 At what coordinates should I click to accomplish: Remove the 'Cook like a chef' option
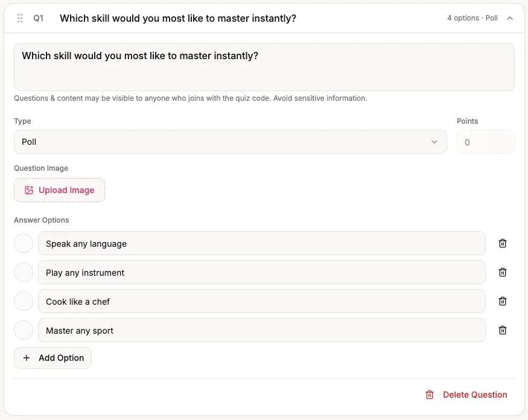click(x=503, y=301)
